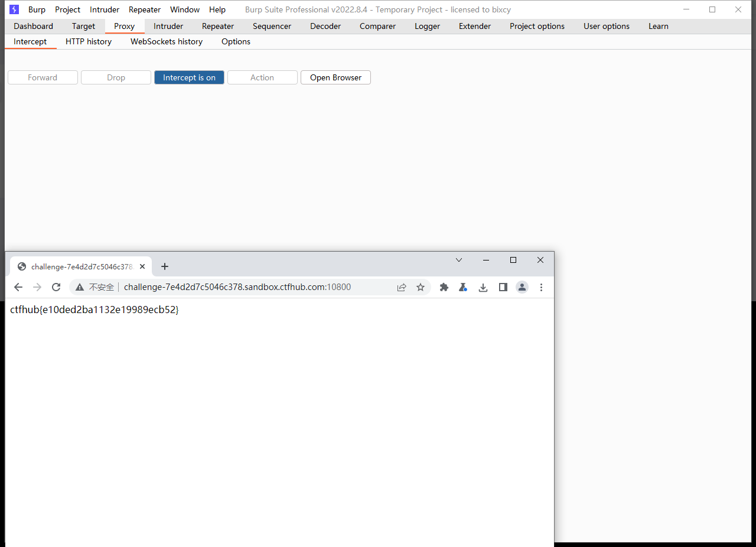
Task: Maximize the Chrome window
Action: 513,260
